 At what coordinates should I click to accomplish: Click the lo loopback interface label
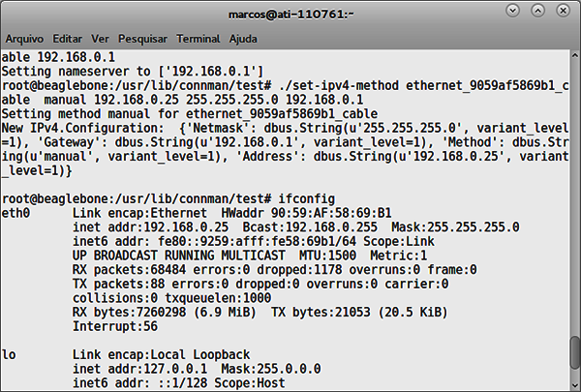pos(9,354)
